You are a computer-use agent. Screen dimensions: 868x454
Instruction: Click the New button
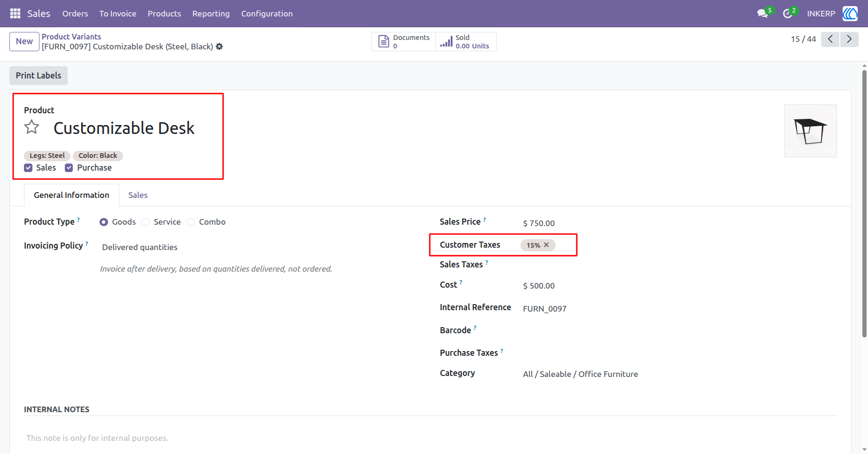point(24,41)
